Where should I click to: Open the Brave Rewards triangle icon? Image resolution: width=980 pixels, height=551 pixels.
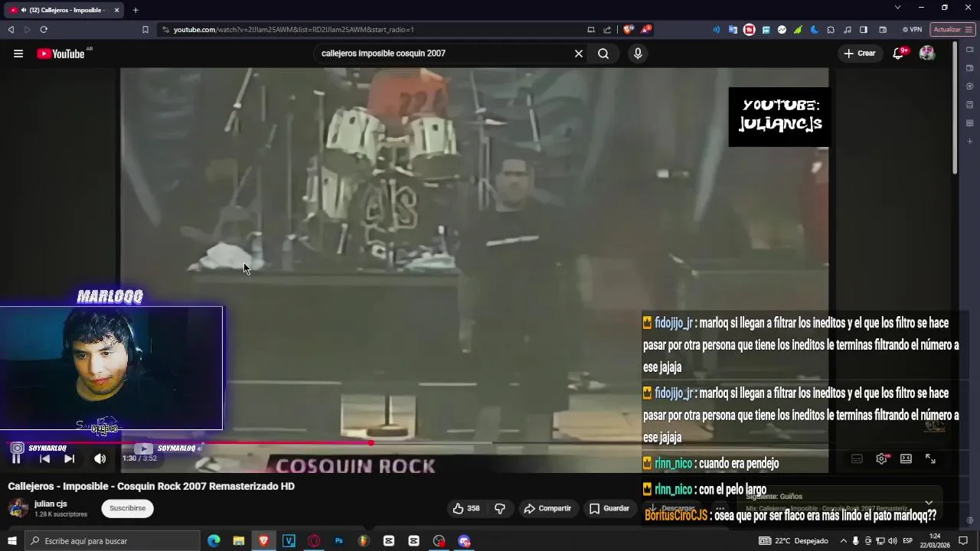[645, 30]
